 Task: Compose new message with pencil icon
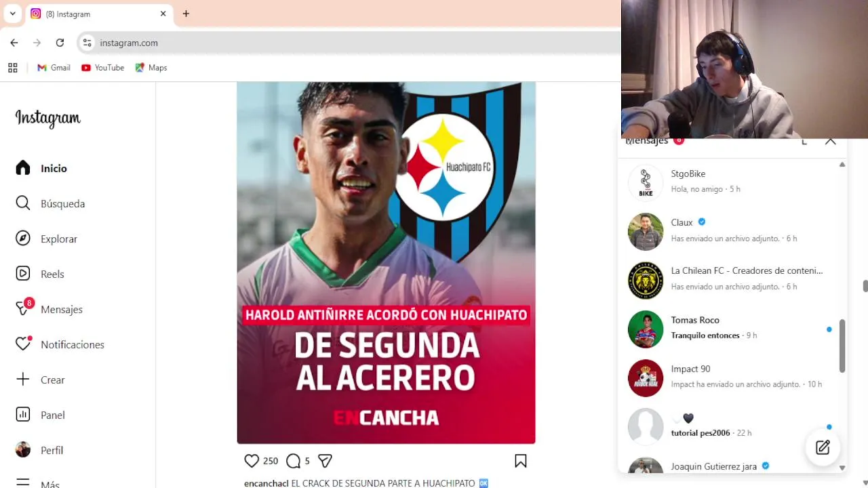[823, 447]
